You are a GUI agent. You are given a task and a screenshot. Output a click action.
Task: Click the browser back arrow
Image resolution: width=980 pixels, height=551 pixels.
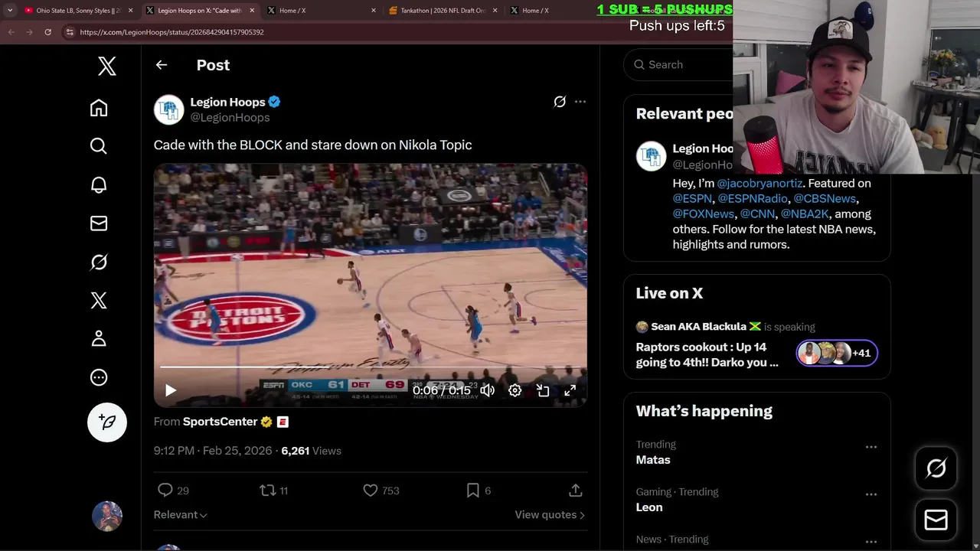[11, 32]
